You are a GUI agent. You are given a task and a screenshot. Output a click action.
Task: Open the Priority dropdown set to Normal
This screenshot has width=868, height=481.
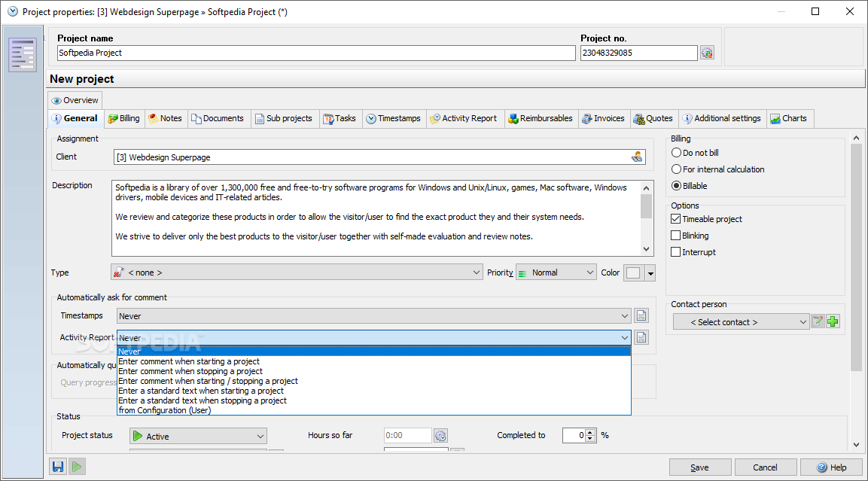click(x=556, y=272)
